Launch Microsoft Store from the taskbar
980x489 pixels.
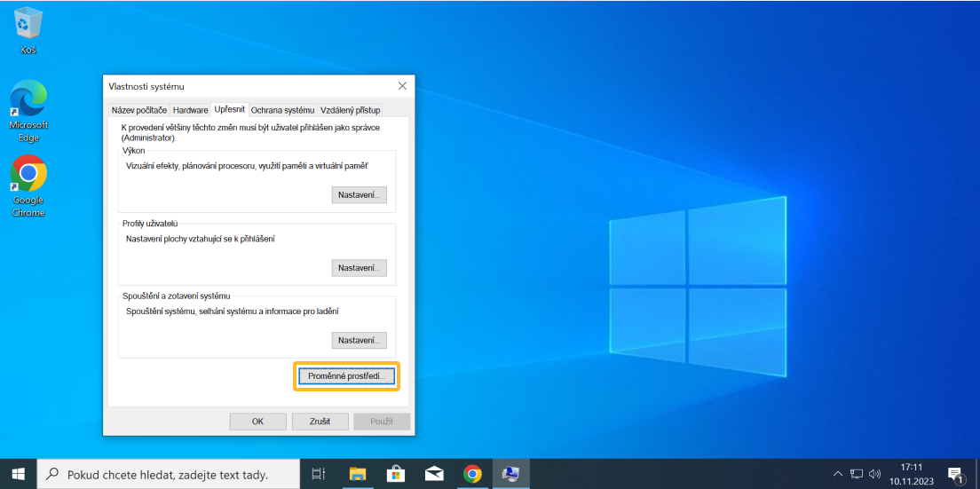395,474
